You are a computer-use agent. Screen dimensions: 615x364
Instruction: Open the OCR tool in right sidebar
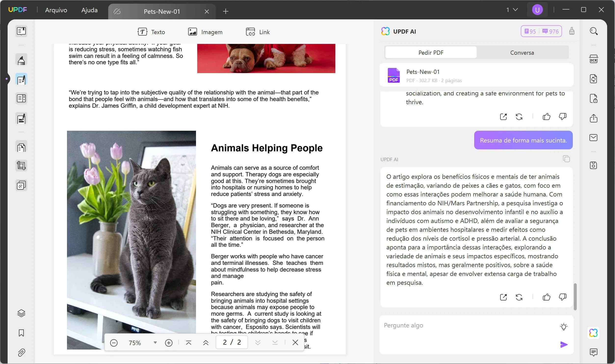click(x=593, y=59)
